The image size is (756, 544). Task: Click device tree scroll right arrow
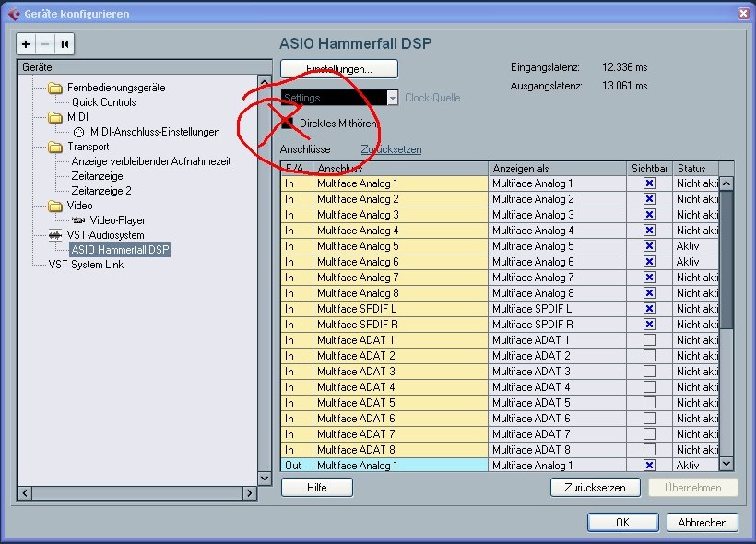pyautogui.click(x=249, y=493)
